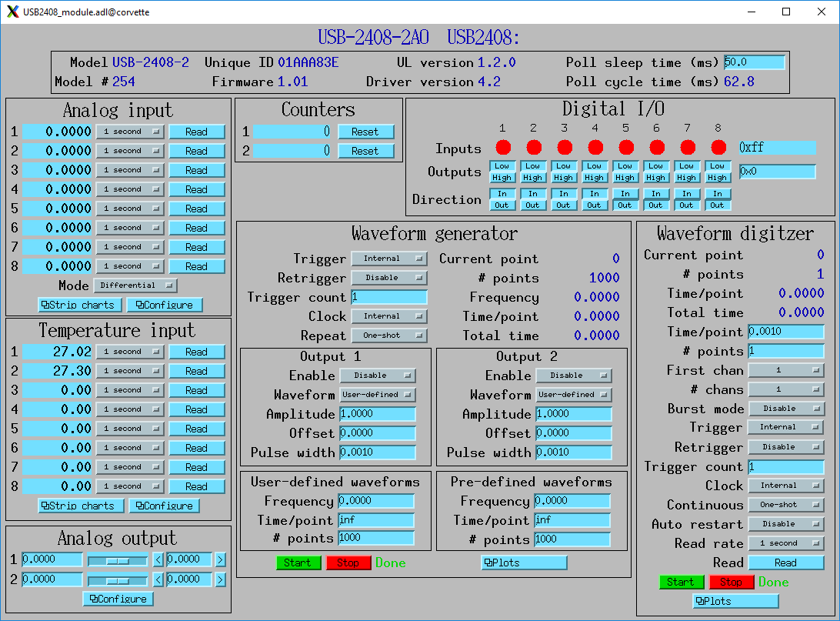840x621 pixels.
Task: Open Output 2 Waveform User-defined dropdown
Action: click(574, 394)
